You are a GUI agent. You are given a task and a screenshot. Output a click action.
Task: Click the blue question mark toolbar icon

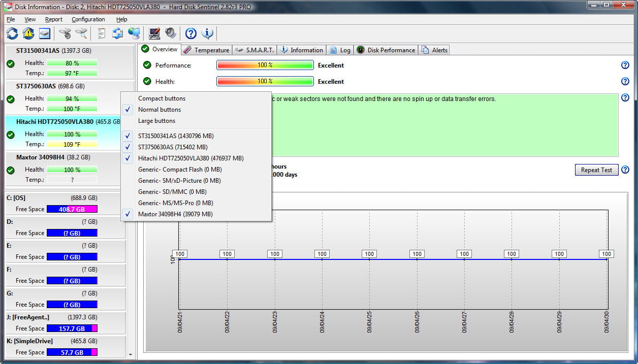click(x=191, y=34)
